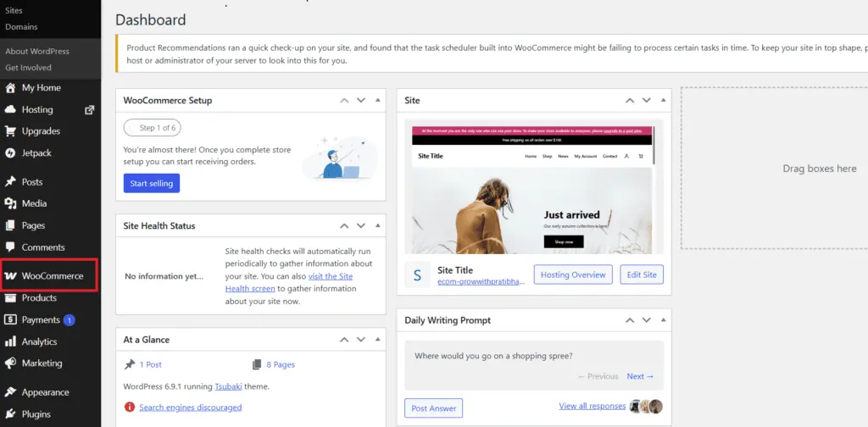868x427 pixels.
Task: Click the respondent avatars beside View all responses
Action: pos(646,407)
